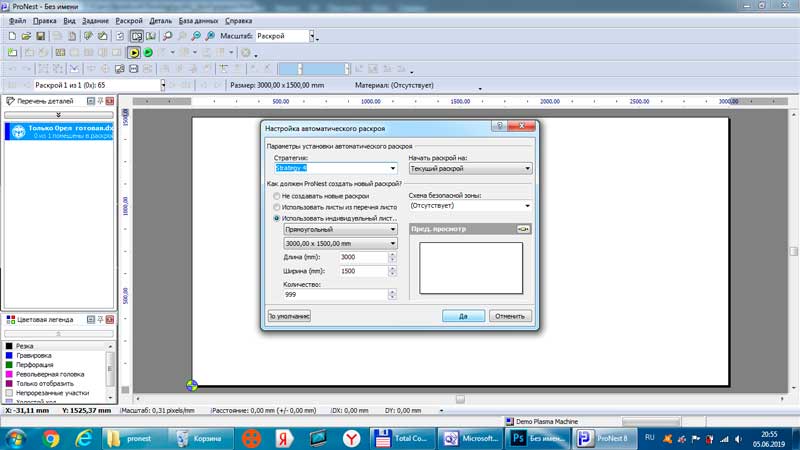This screenshot has height=450, width=800.
Task: Click the New job toolbar icon
Action: click(x=12, y=36)
